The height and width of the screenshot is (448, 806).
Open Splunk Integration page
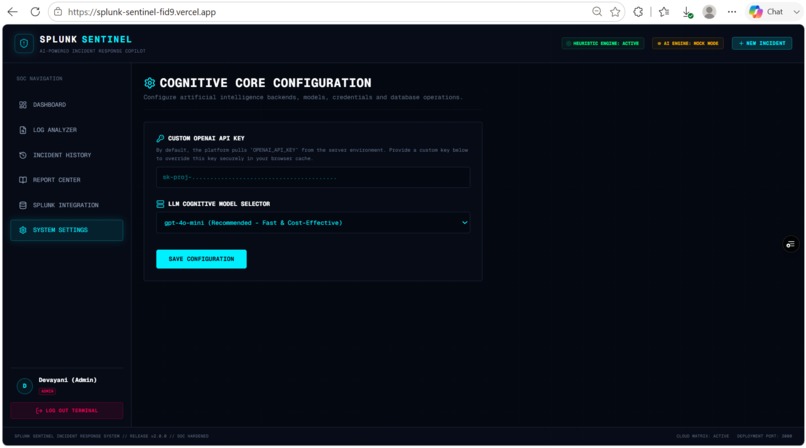[x=66, y=205]
